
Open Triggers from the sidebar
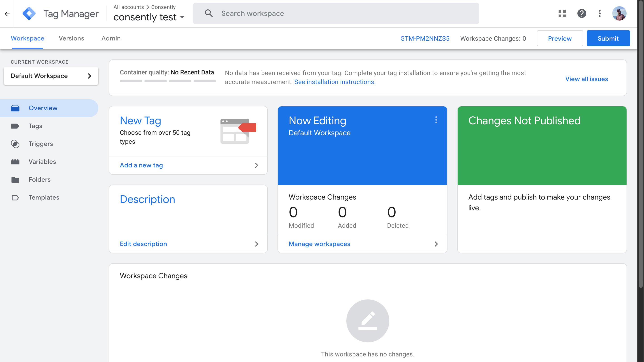[40, 144]
